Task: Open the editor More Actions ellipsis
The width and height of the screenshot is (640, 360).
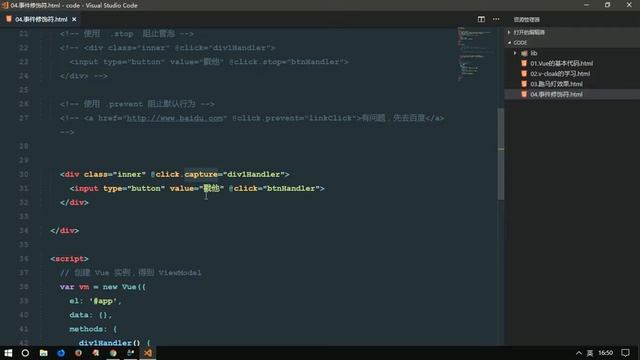Action: [496, 19]
